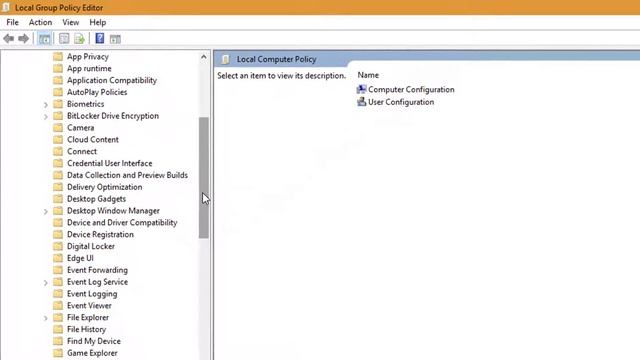Click the App Privacy folder icon
Image resolution: width=640 pixels, height=360 pixels.
(58, 56)
